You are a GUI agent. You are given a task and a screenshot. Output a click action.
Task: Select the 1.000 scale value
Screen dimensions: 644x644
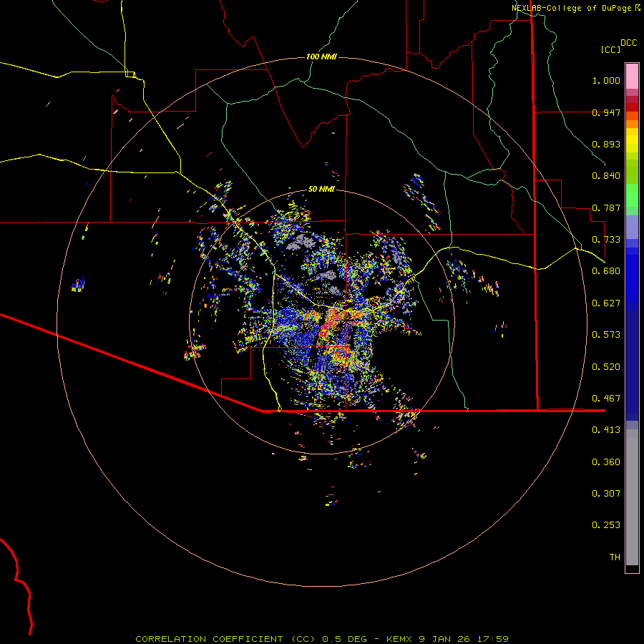click(606, 80)
